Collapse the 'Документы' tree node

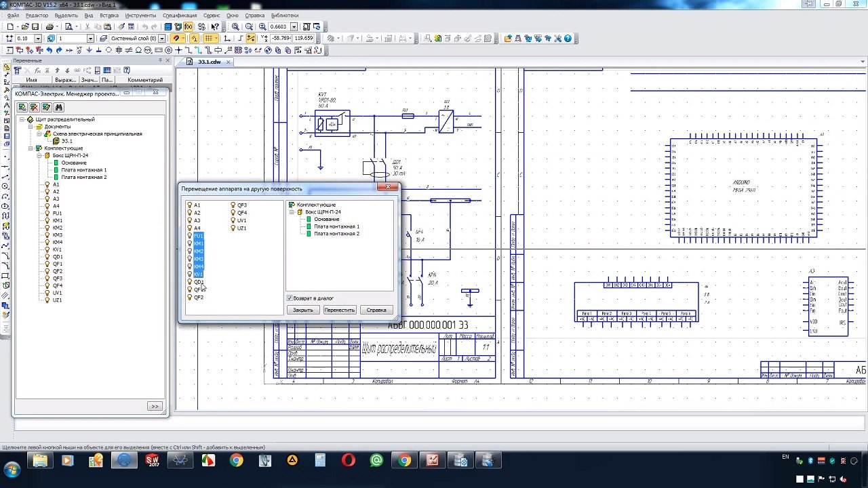[x=31, y=127]
